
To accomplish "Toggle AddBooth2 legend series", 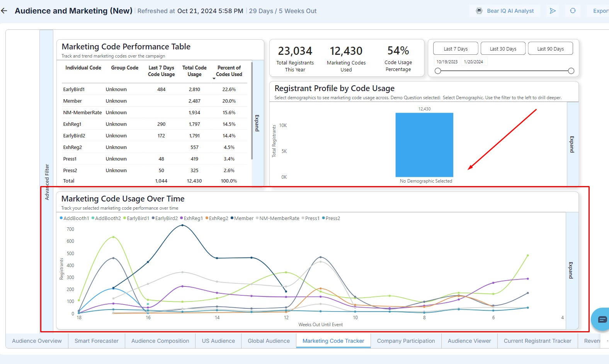I will [106, 218].
